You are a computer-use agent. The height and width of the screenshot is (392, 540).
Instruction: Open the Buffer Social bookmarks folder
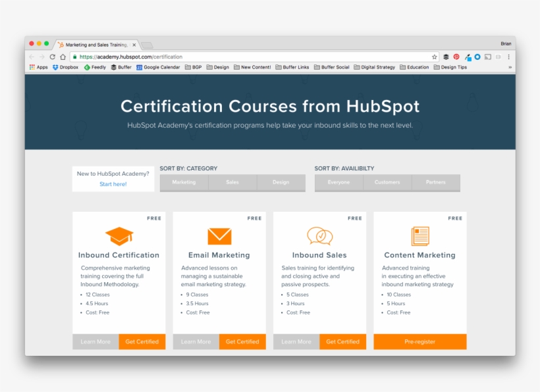(x=332, y=67)
